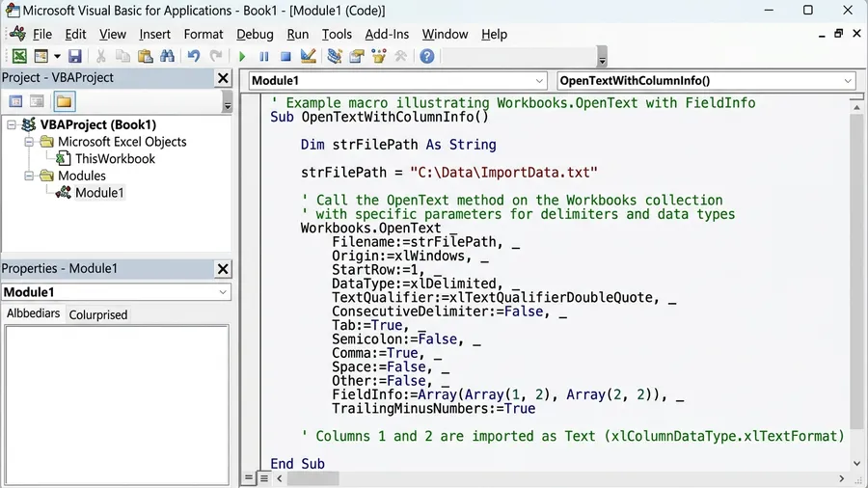
Task: Open the Add-Ins menu
Action: (x=387, y=35)
